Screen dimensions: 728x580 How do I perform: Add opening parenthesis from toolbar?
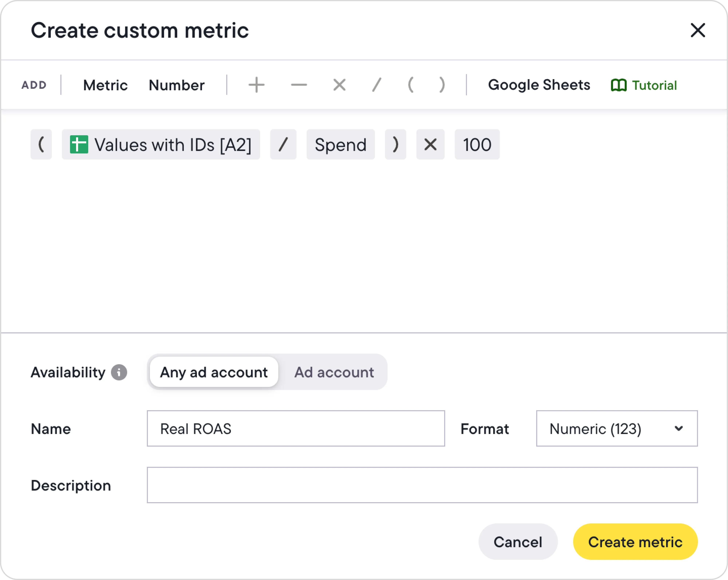(411, 85)
